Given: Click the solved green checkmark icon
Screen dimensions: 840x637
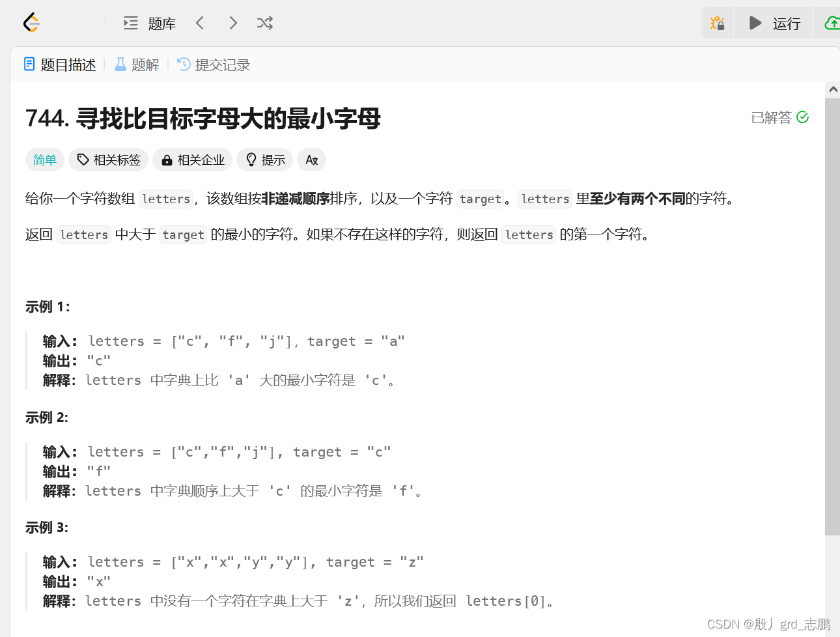Looking at the screenshot, I should [x=803, y=117].
